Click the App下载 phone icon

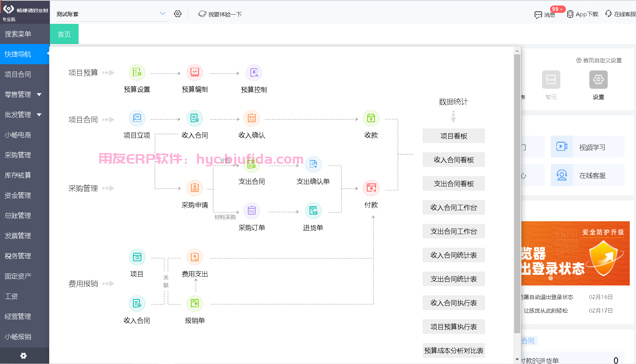pos(570,14)
